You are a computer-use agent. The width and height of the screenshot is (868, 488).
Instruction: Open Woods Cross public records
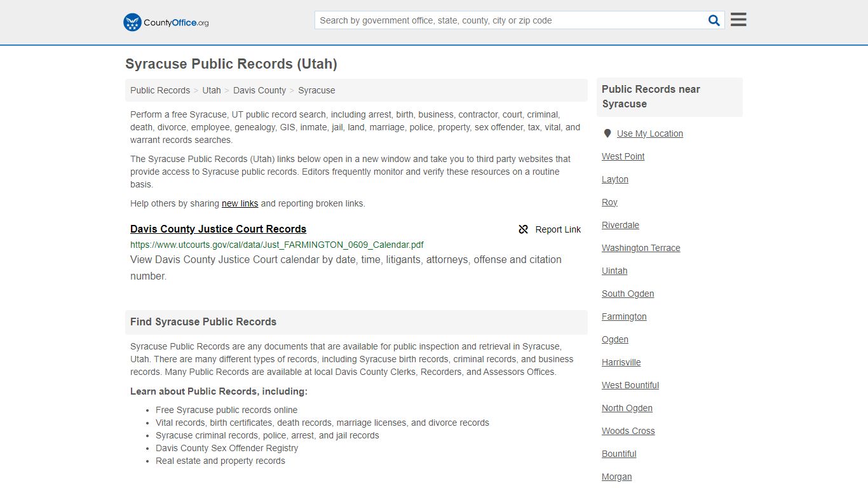628,431
